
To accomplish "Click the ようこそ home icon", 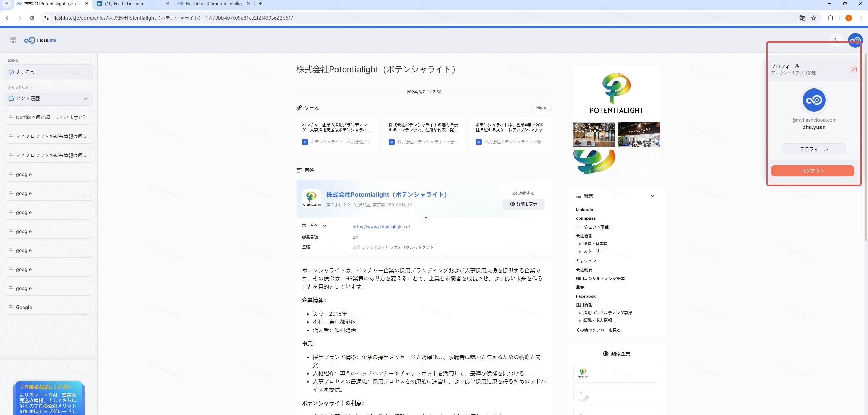I will click(x=11, y=72).
